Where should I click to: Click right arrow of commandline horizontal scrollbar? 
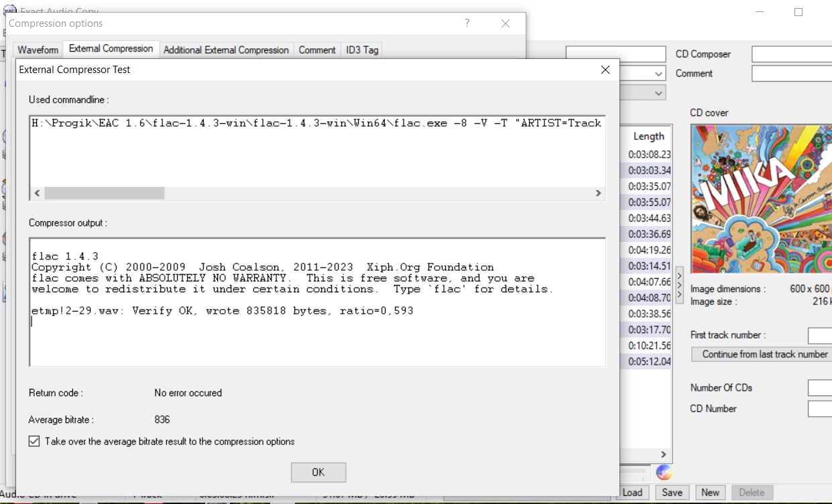click(x=598, y=193)
